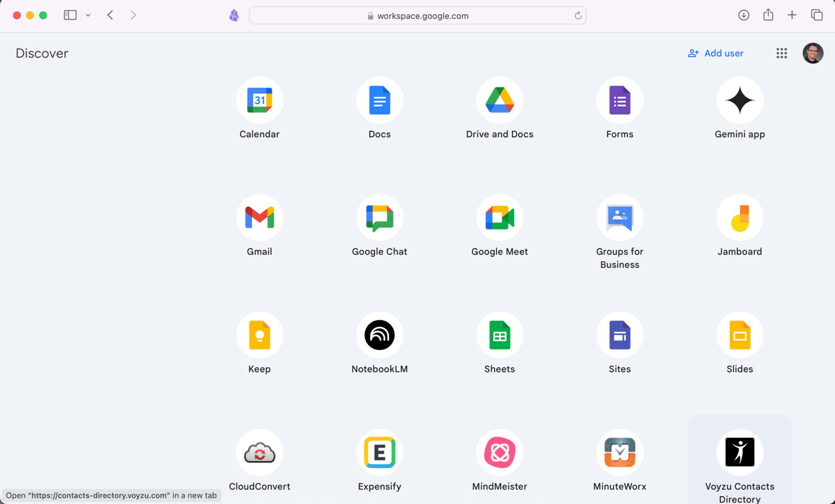The image size is (835, 504).
Task: Click the Google Chat text label
Action: [x=379, y=252]
